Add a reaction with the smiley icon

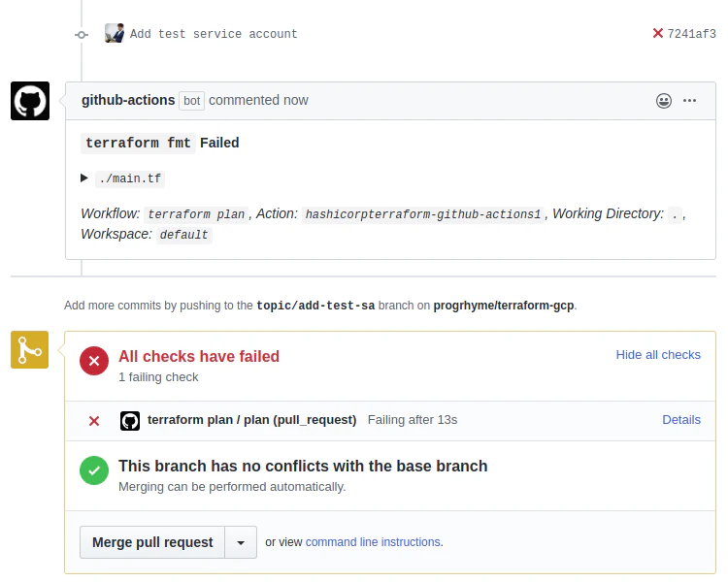click(664, 101)
